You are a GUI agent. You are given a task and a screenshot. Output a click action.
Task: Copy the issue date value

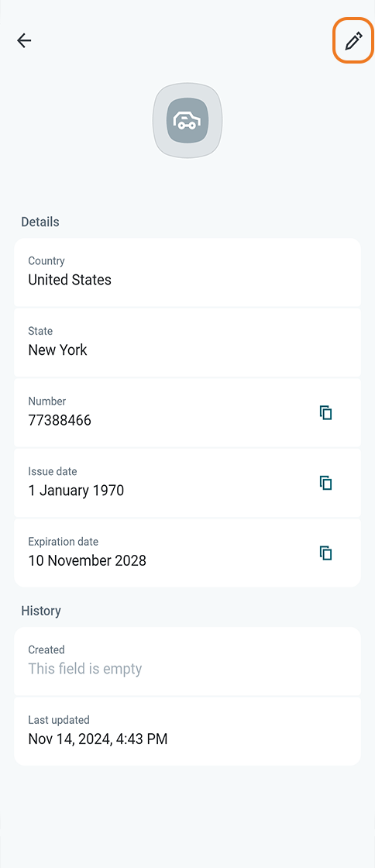pyautogui.click(x=325, y=483)
